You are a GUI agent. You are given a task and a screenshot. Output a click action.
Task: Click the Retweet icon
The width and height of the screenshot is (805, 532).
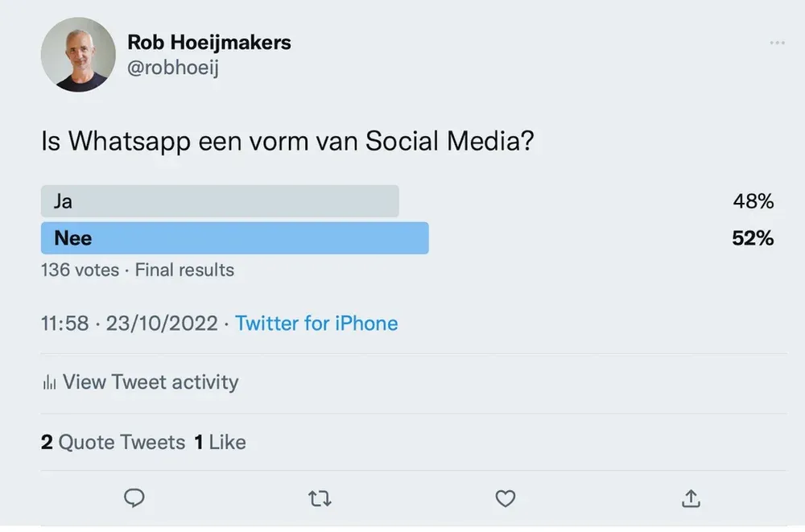(x=320, y=498)
